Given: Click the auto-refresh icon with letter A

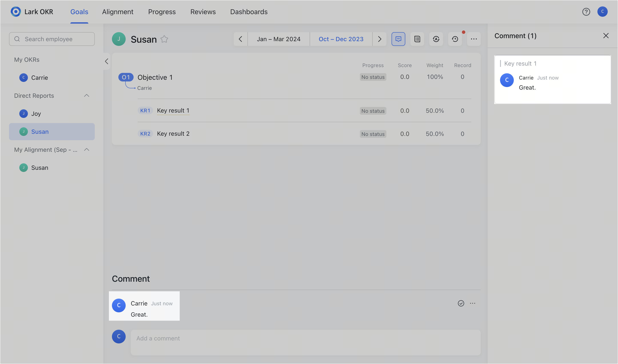Looking at the screenshot, I should click(x=436, y=39).
